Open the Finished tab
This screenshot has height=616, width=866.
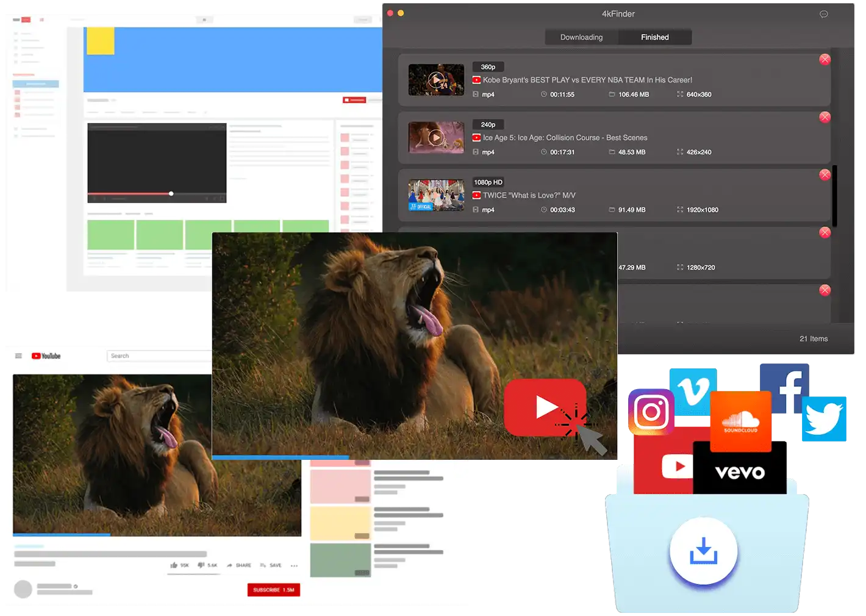coord(654,37)
